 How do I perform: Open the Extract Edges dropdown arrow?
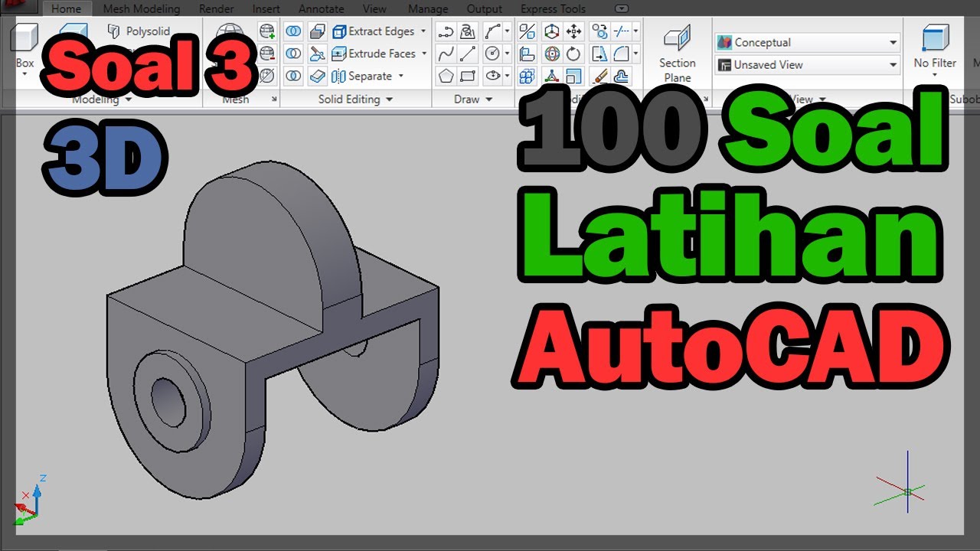[423, 31]
